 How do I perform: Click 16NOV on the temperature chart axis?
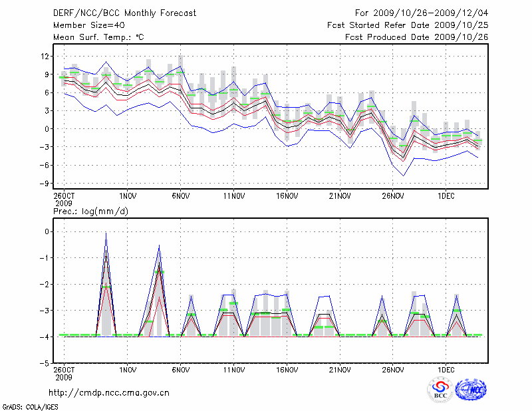coord(287,196)
